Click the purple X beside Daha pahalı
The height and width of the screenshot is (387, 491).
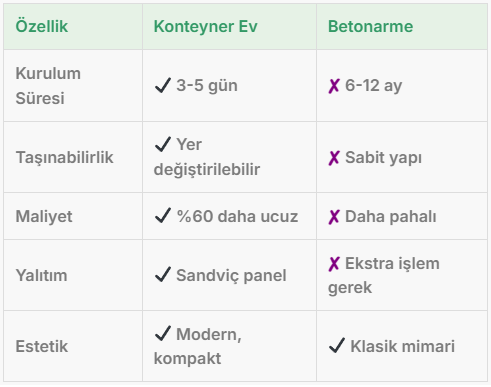point(334,217)
